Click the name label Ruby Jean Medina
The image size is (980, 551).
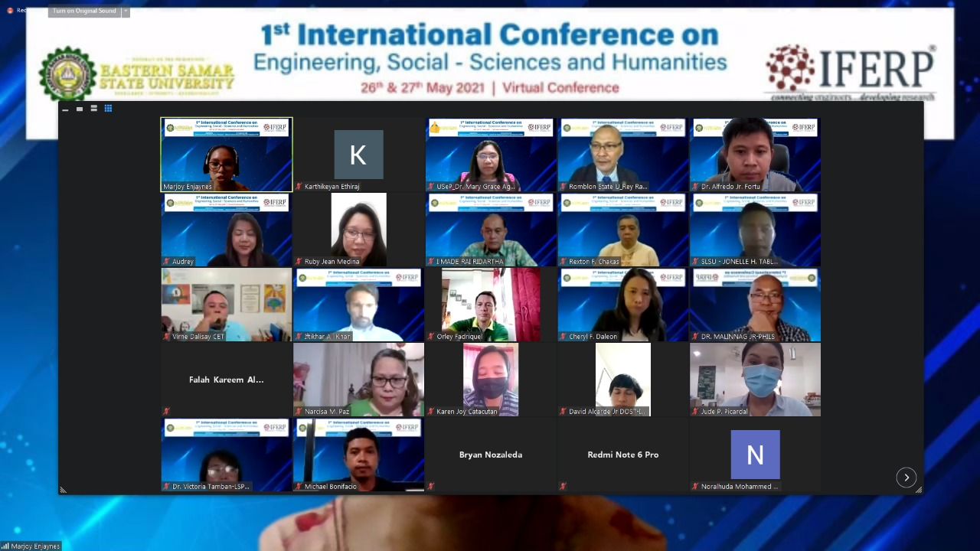332,262
